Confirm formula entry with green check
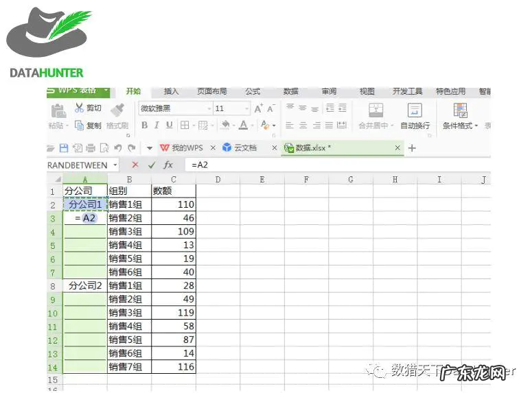The width and height of the screenshot is (532, 393). 152,165
